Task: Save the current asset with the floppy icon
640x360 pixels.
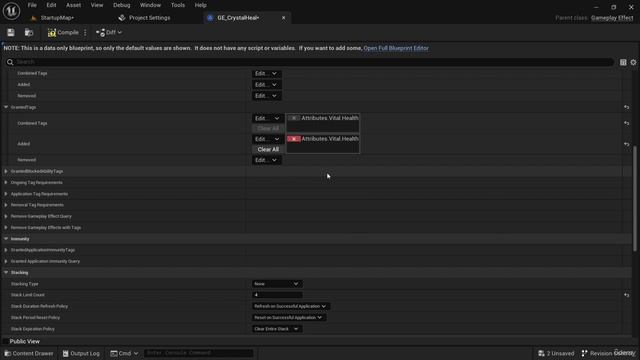Action: click(x=11, y=32)
